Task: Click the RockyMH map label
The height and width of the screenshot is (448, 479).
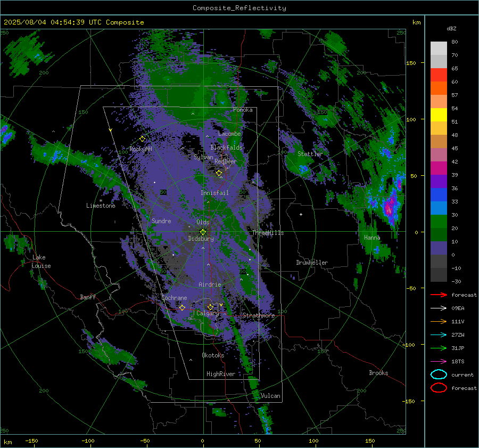Action: 141,149
